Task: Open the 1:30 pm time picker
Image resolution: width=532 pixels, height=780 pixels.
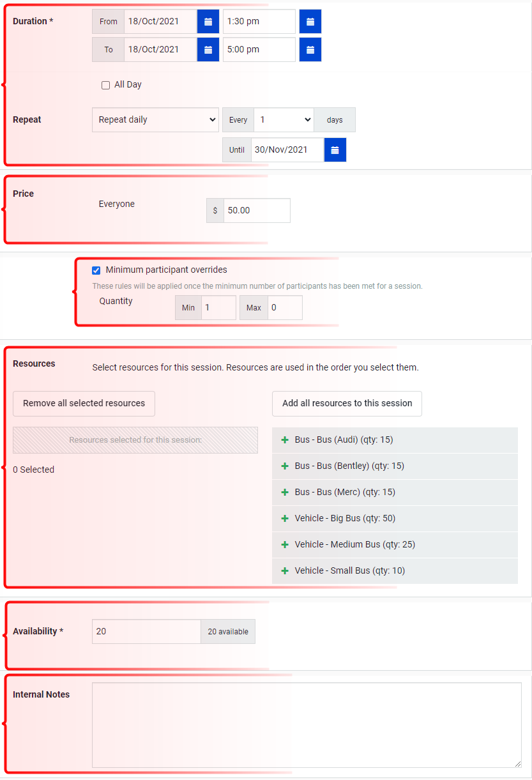Action: click(x=310, y=21)
